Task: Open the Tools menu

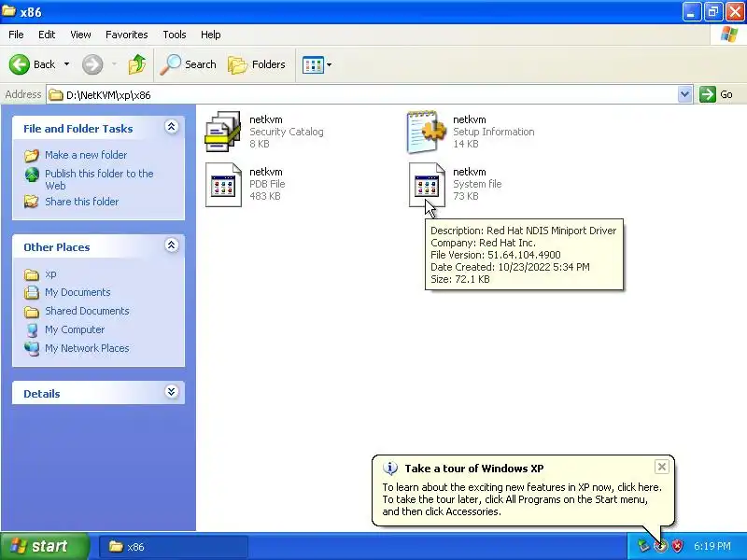Action: [175, 35]
